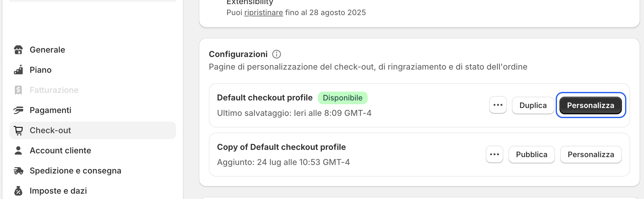Click the Spedizione e consegna truck icon
Viewport: 644px width, 199px height.
click(18, 171)
